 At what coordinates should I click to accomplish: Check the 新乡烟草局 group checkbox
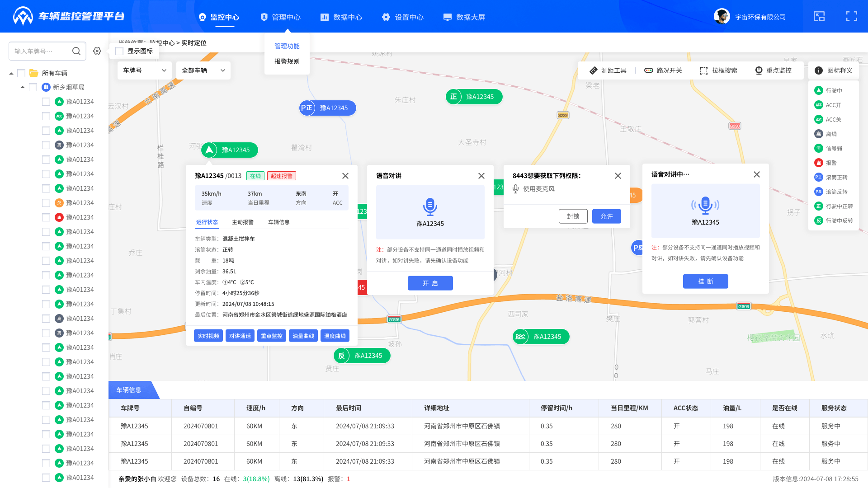click(33, 87)
